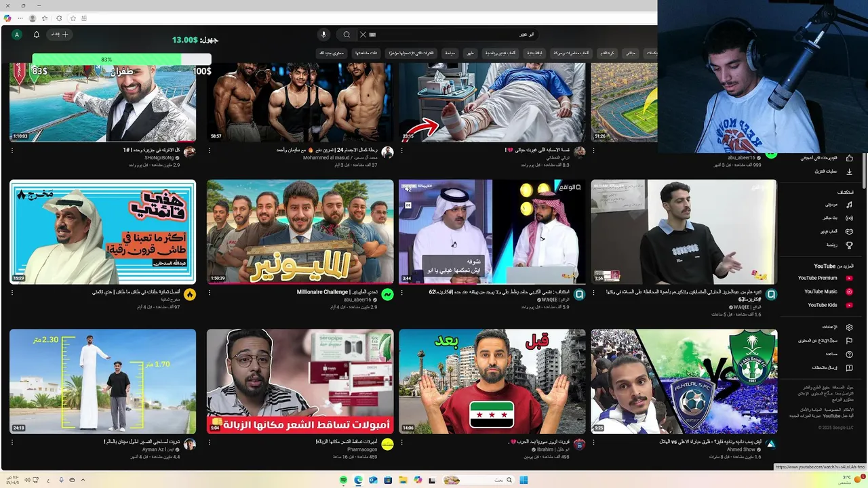Open more options for Mohammed al masud bodybuilding video
This screenshot has height=488, width=868.
point(209,150)
